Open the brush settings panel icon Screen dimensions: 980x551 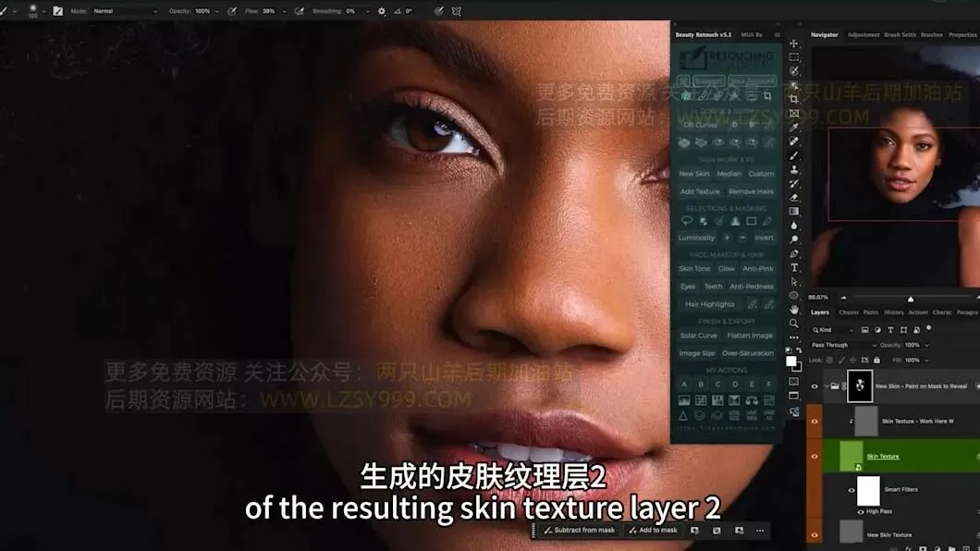pyautogui.click(x=57, y=10)
